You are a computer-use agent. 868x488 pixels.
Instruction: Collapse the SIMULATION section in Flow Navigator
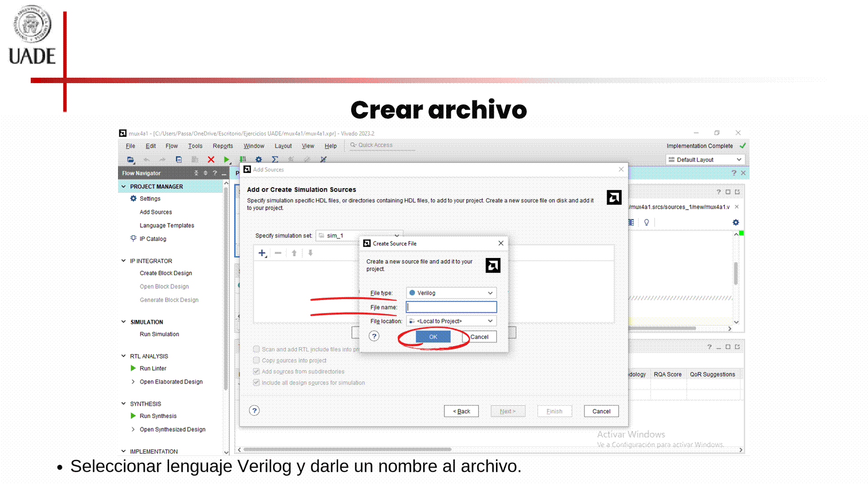pyautogui.click(x=123, y=322)
